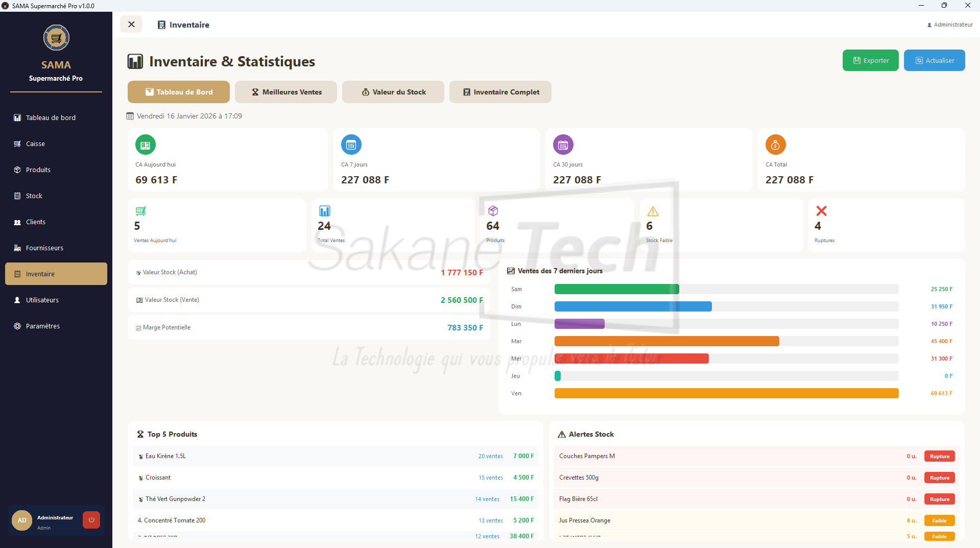Open Stock in the sidebar
Viewport: 980px width, 548px height.
coord(56,196)
